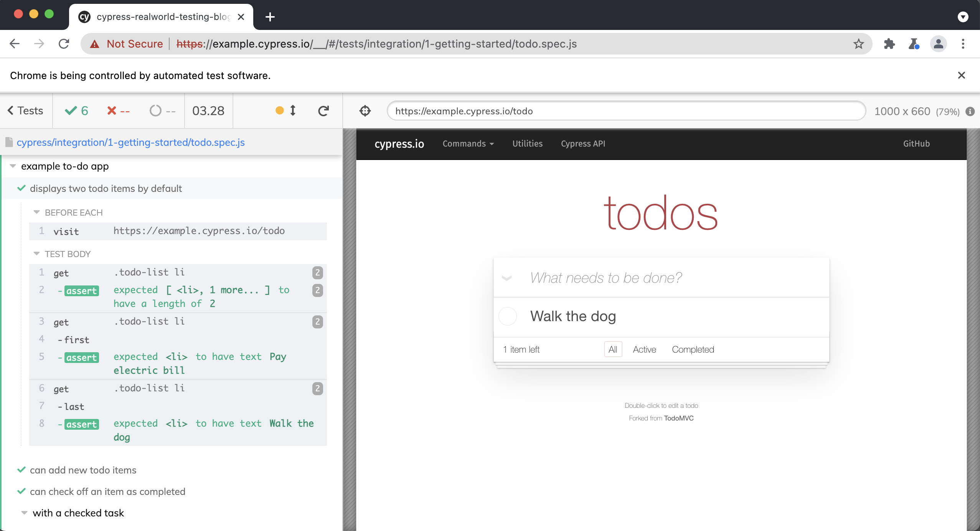Collapse the TEST BODY section

click(x=36, y=254)
